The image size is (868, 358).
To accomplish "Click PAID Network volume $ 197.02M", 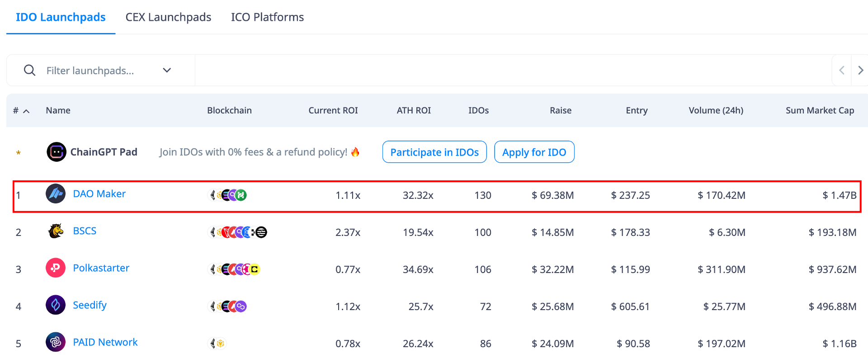I will 722,344.
